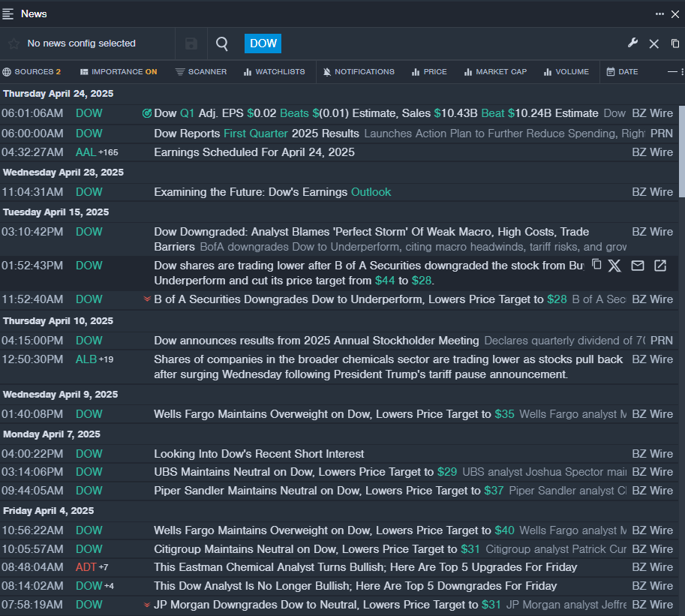685x616 pixels.
Task: Share hovered story on X
Action: [x=614, y=265]
